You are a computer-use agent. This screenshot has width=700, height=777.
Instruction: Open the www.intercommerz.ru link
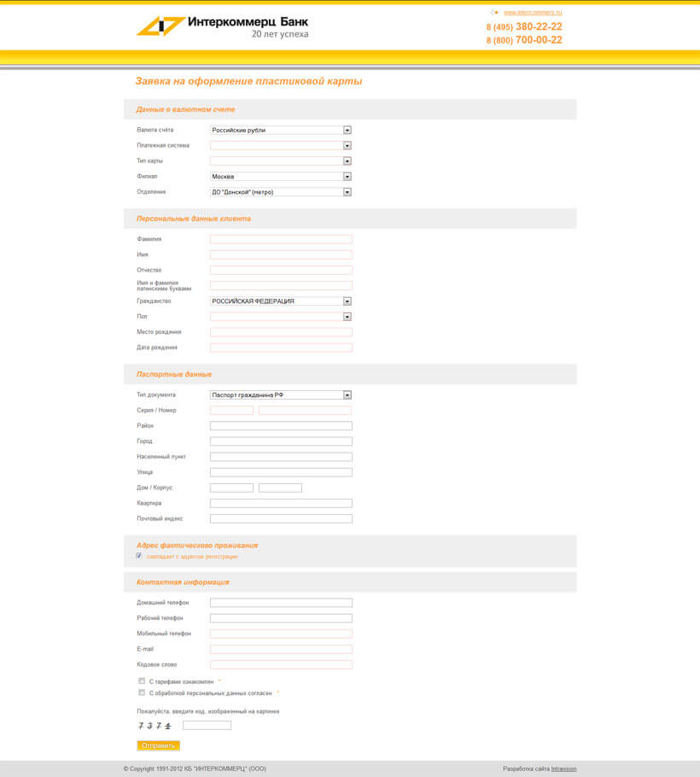tap(533, 13)
